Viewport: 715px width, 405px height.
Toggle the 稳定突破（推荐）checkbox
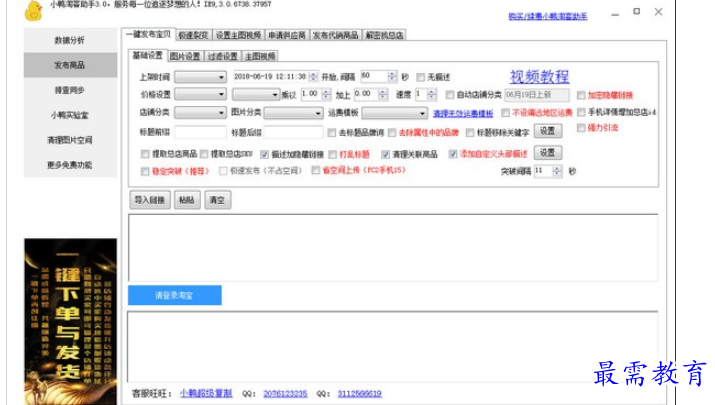click(145, 171)
